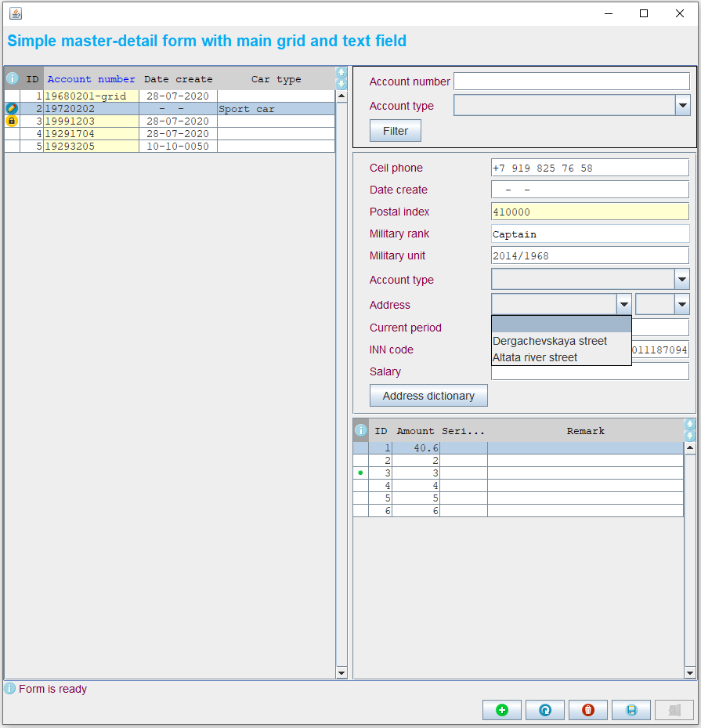Click the Salary input field
This screenshot has height=728, width=701.
[590, 372]
